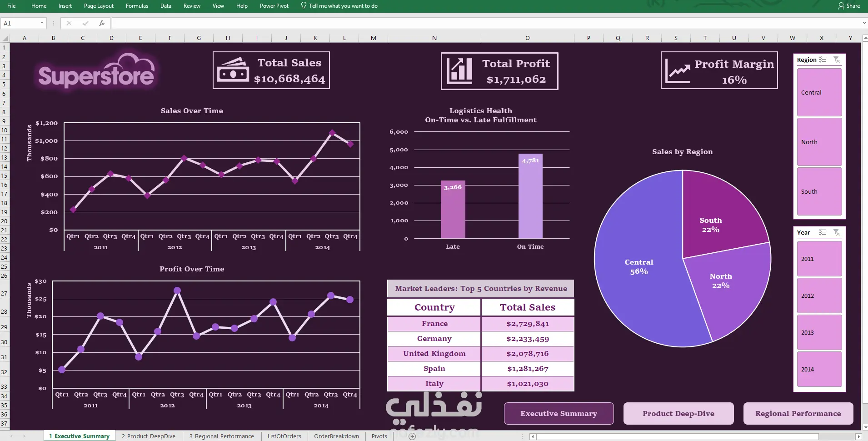Open the Pivots sheet tab
Screen dimensions: 868x441
[379, 436]
